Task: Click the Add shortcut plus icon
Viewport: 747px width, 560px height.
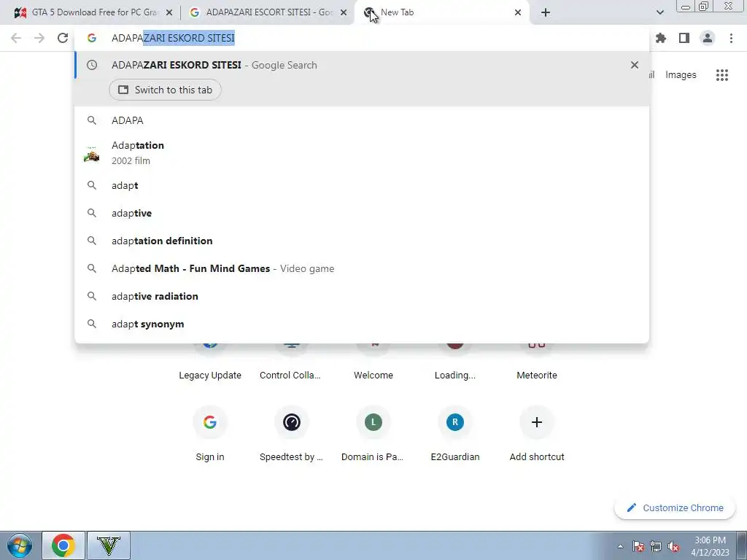Action: [537, 422]
